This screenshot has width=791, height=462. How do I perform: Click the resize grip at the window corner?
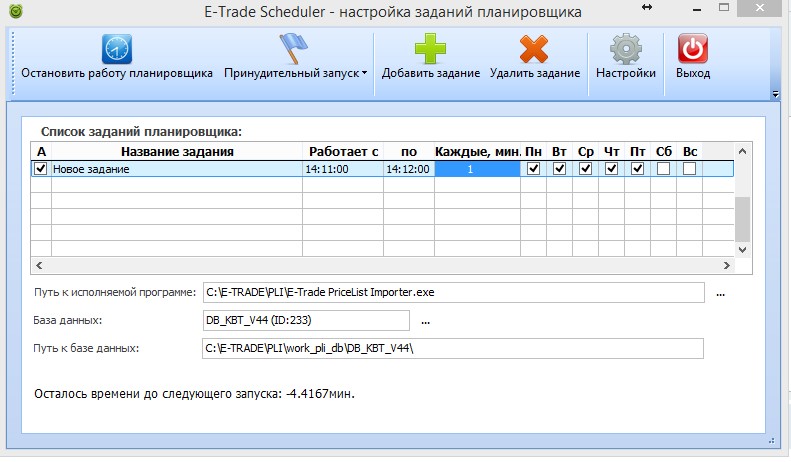coord(772,440)
